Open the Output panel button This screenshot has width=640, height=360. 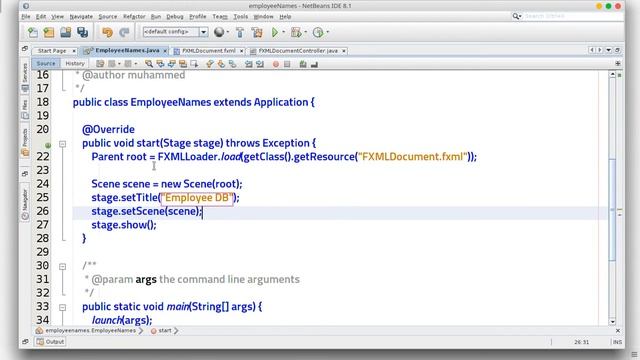coord(51,342)
